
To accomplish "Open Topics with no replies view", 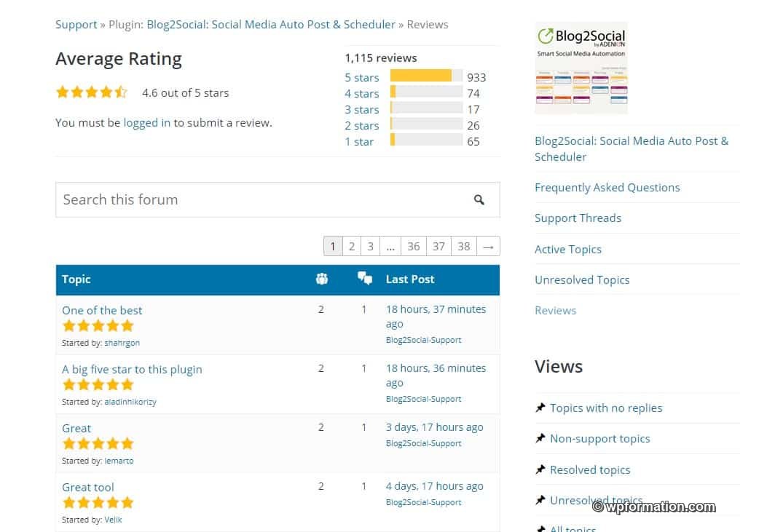I will tap(606, 408).
